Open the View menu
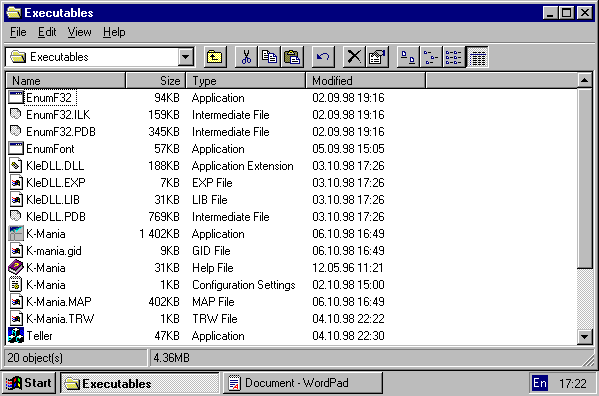 pos(79,32)
